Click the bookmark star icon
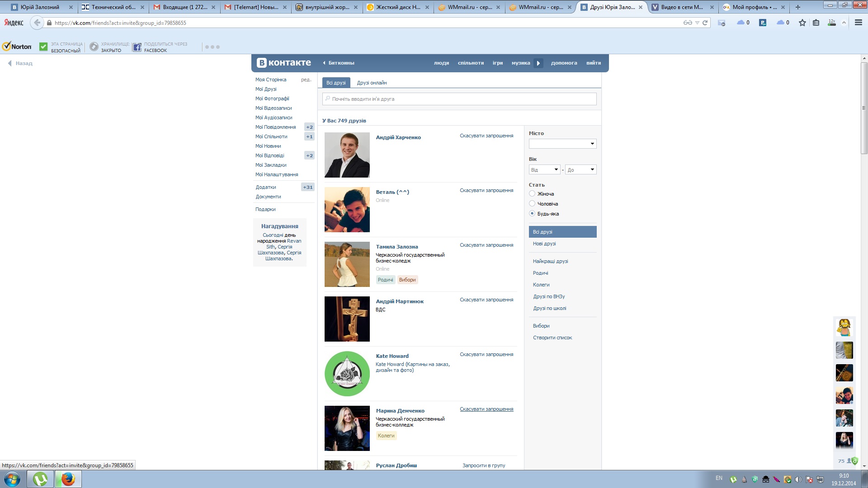 pyautogui.click(x=802, y=23)
